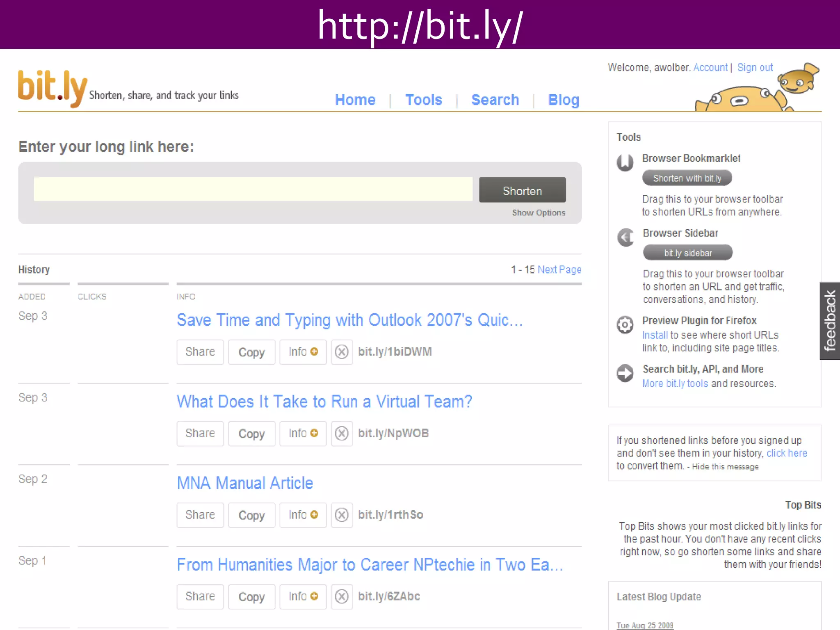Viewport: 840px width, 630px height.
Task: Click the Search bit.ly arrow icon
Action: 625,373
